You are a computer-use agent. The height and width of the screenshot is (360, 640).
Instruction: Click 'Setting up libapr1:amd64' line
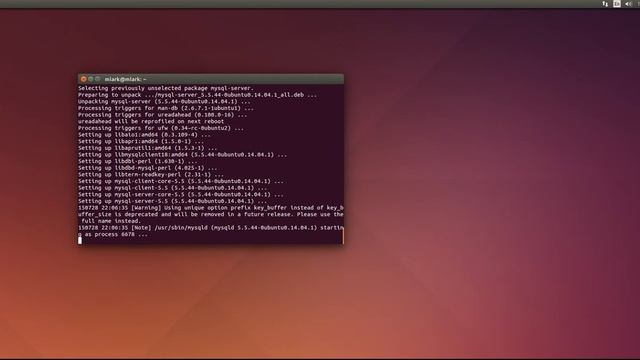click(141, 141)
